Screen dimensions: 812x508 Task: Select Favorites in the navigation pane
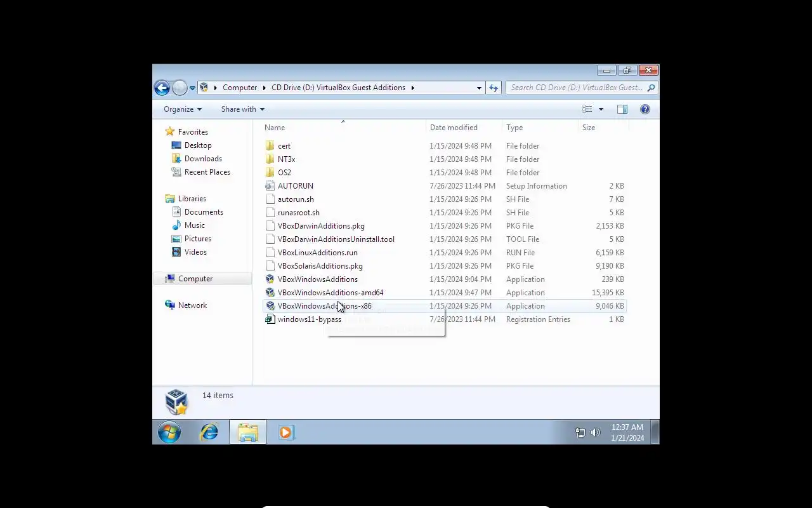[193, 132]
